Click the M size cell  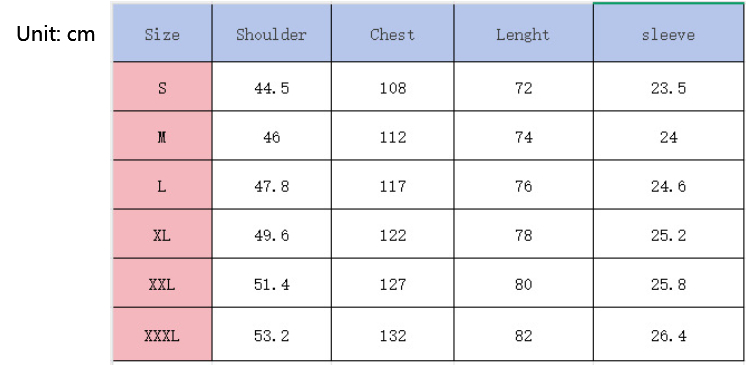[x=162, y=136]
